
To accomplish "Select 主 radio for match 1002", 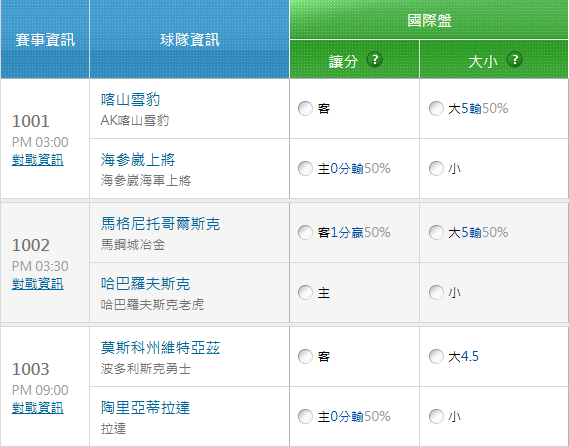I will pos(305,292).
